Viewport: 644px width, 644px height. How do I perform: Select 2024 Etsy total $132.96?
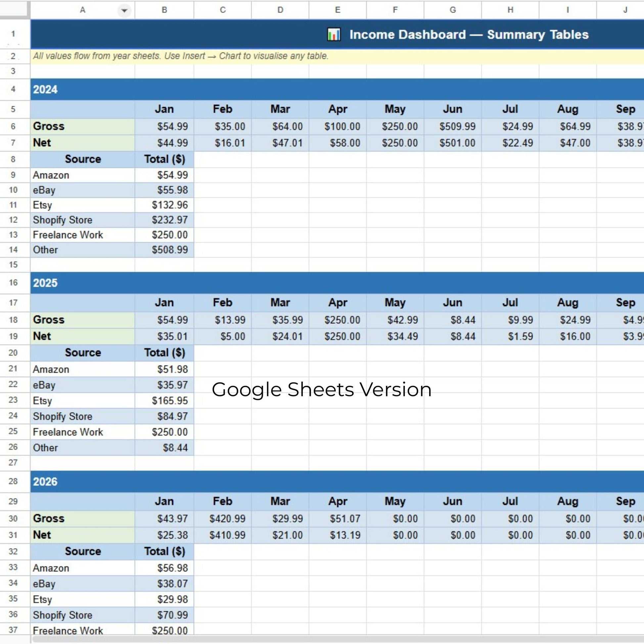164,205
